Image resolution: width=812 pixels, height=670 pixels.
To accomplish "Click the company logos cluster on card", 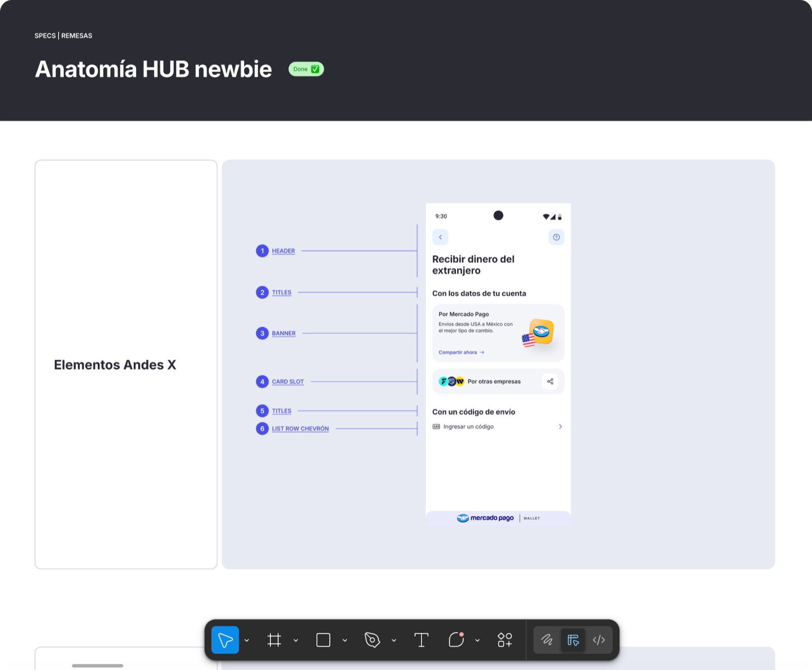I will 452,382.
